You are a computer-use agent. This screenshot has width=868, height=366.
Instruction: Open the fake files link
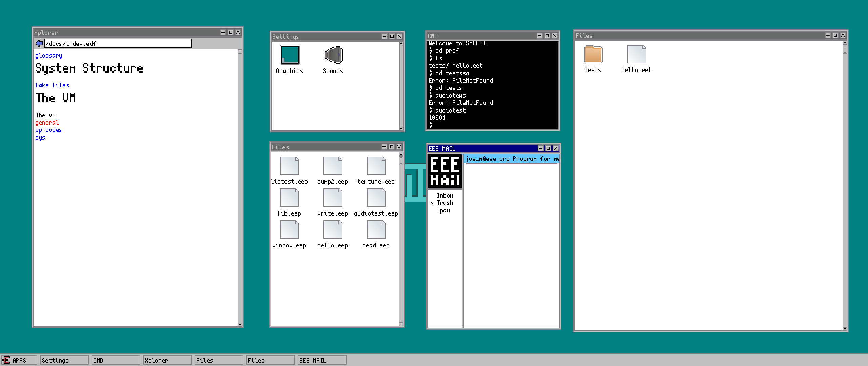(52, 85)
